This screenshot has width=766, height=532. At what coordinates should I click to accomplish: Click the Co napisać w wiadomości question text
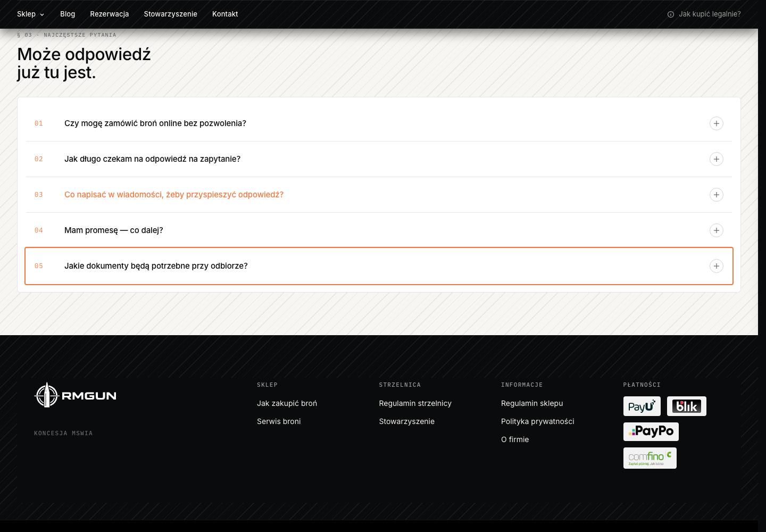[174, 195]
